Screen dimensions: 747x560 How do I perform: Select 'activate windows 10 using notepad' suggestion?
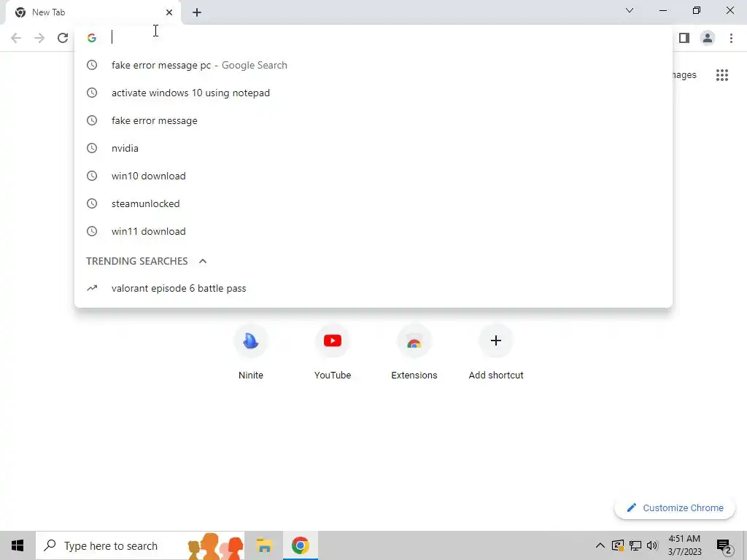click(373, 93)
